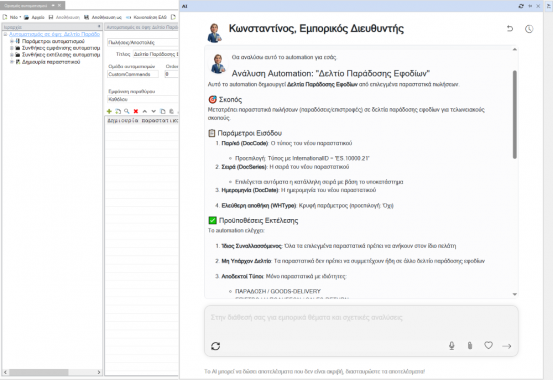Expand the Συνθήκες εκτέλεσης αυτοματισμού node
553x380 pixels.
[12, 55]
